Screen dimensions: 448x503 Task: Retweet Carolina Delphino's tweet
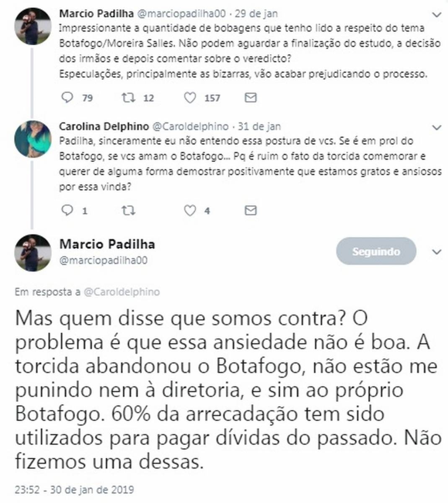(x=128, y=210)
